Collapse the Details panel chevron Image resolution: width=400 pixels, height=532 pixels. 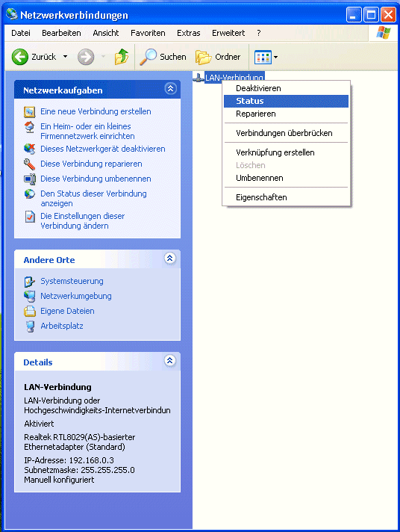coord(170,361)
